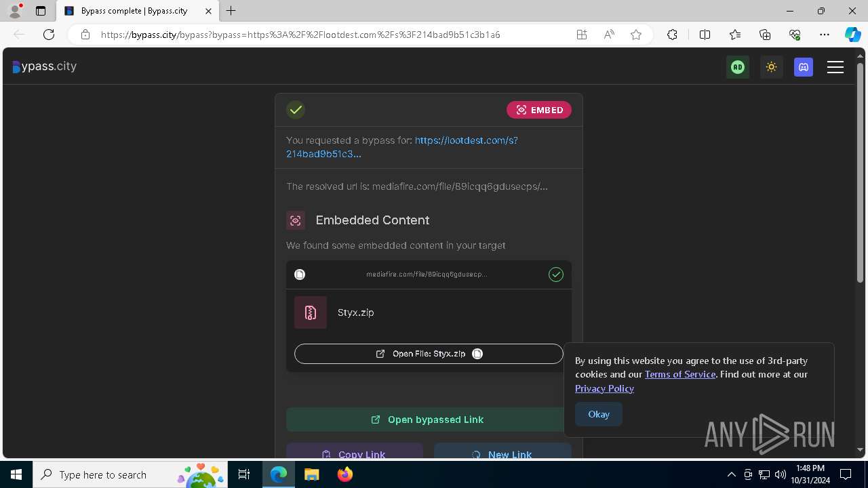Click the EMBED badge button
Screen dimensions: 868x488
tap(539, 110)
